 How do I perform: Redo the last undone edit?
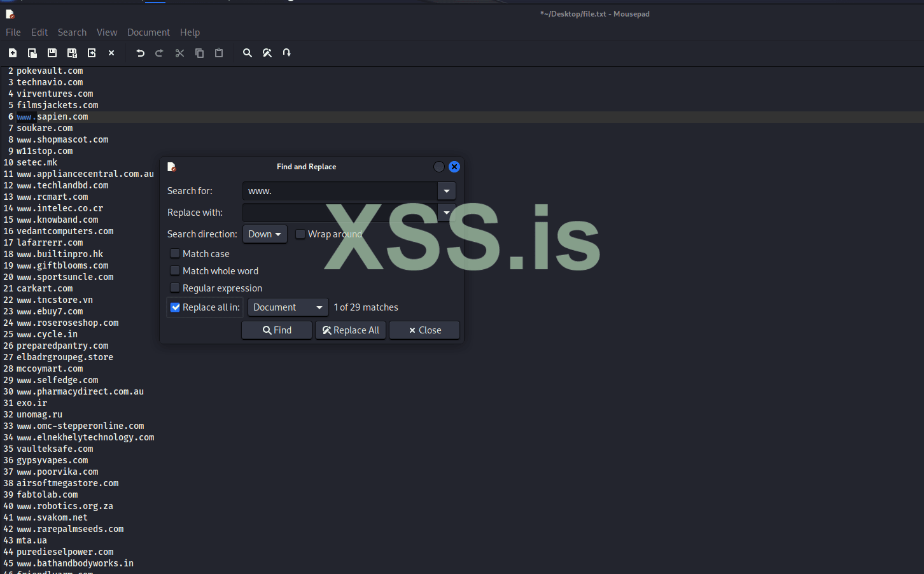160,53
